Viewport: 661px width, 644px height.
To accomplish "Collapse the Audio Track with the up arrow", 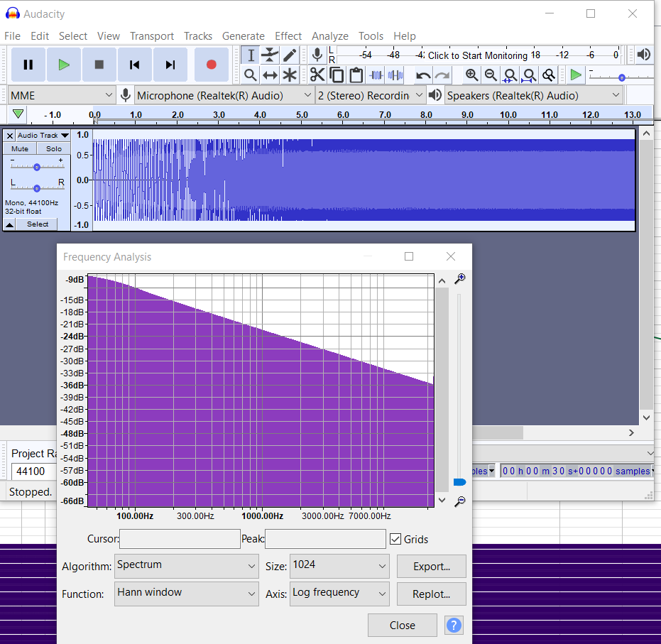I will coord(10,224).
